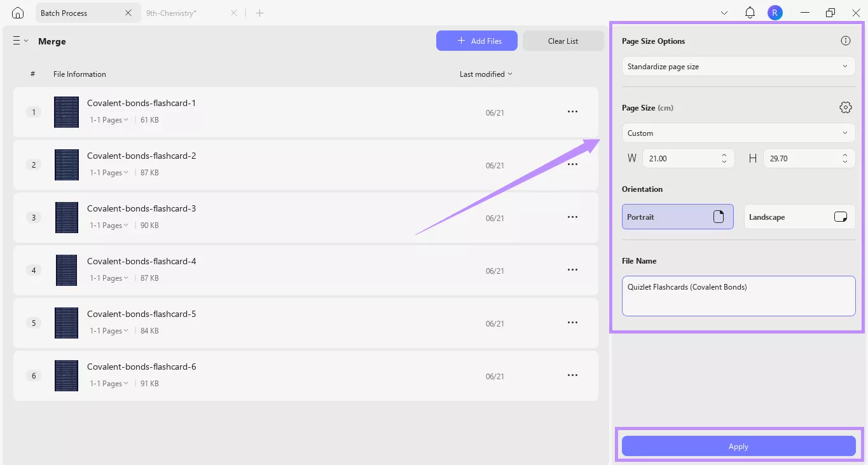Click the Clear List button
The image size is (868, 465).
click(563, 40)
